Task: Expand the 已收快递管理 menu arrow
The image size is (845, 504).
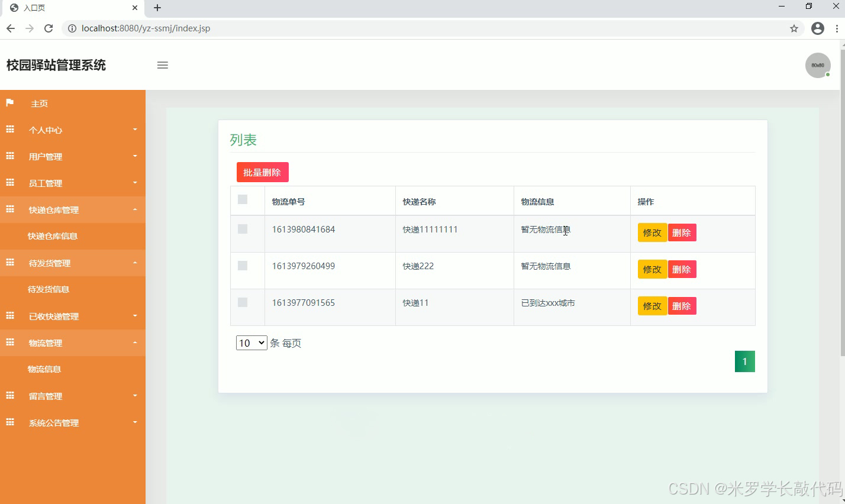Action: [x=135, y=316]
